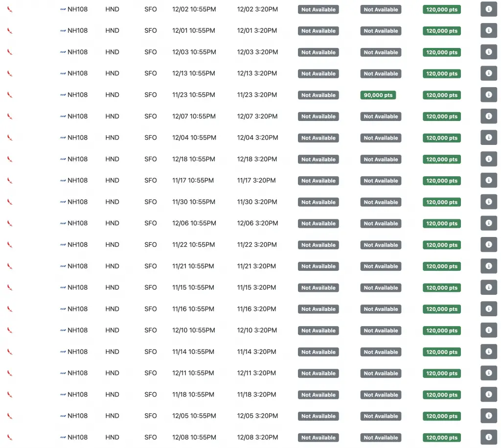Open info button for the 11/30 flight
Image resolution: width=501 pixels, height=448 pixels.
pos(489,202)
